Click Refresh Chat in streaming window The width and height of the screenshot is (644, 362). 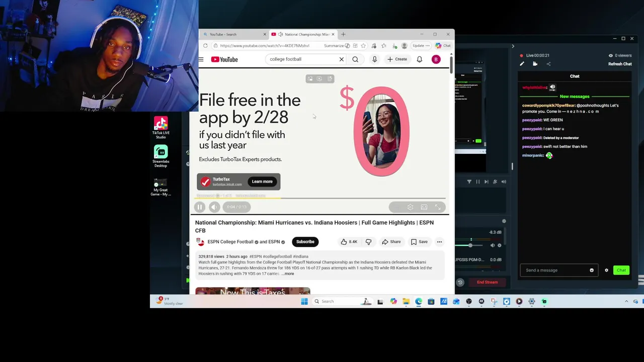(x=620, y=64)
